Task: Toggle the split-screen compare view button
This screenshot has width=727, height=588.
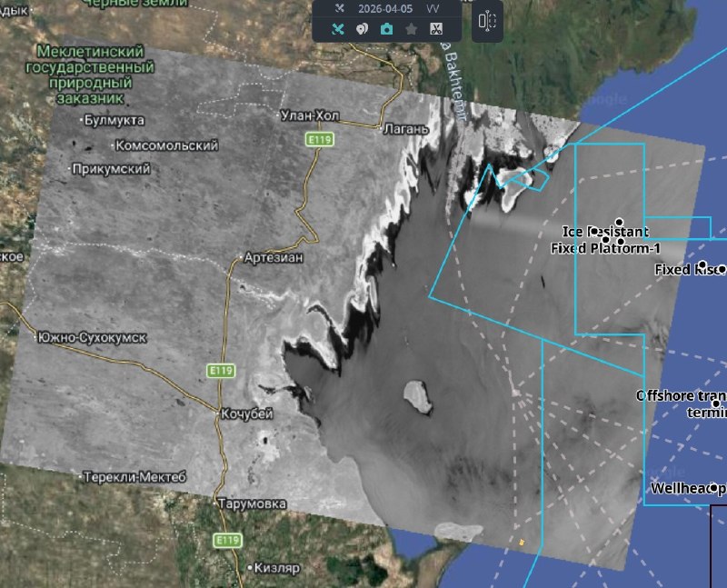Action: 487,22
